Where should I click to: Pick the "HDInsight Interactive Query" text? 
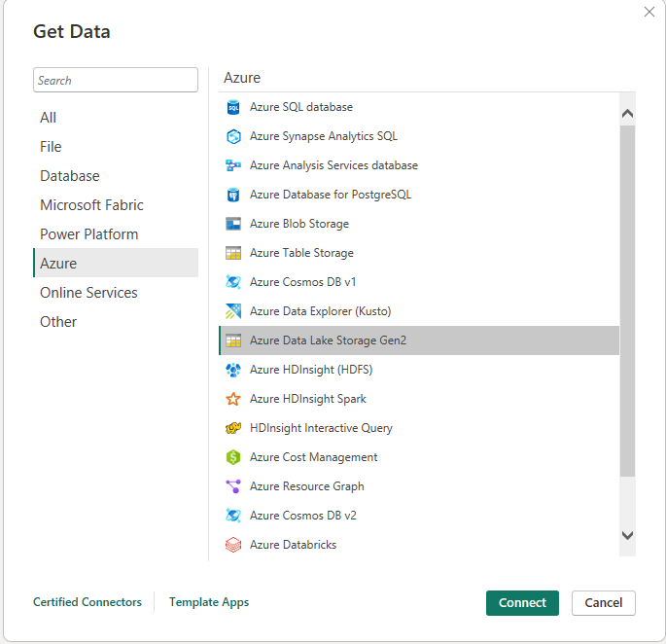click(321, 428)
